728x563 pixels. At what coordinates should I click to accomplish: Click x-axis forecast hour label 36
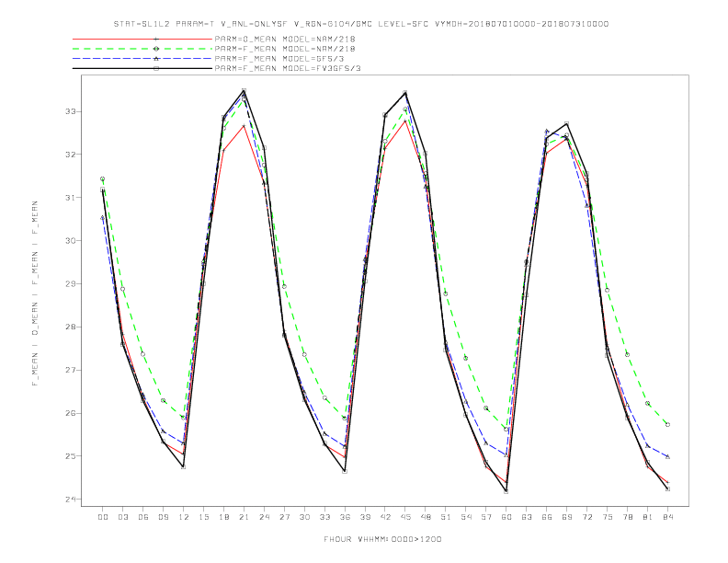pos(345,517)
